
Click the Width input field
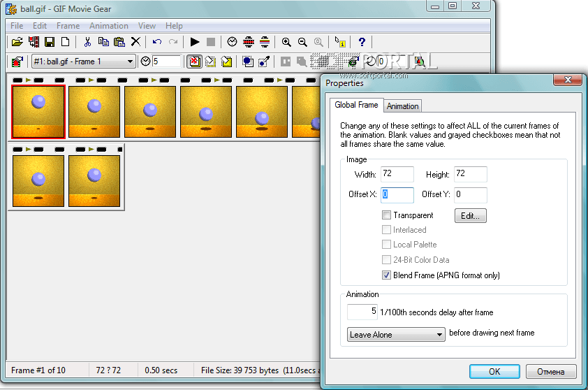click(x=397, y=174)
